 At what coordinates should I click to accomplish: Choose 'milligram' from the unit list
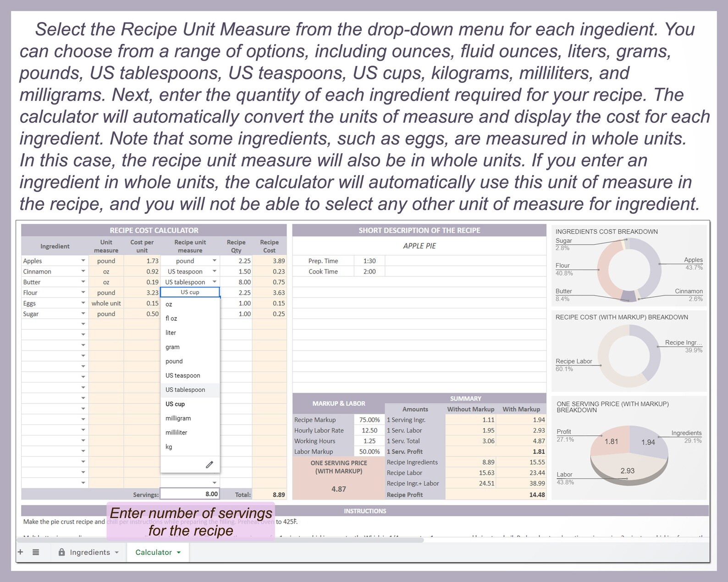(x=190, y=418)
